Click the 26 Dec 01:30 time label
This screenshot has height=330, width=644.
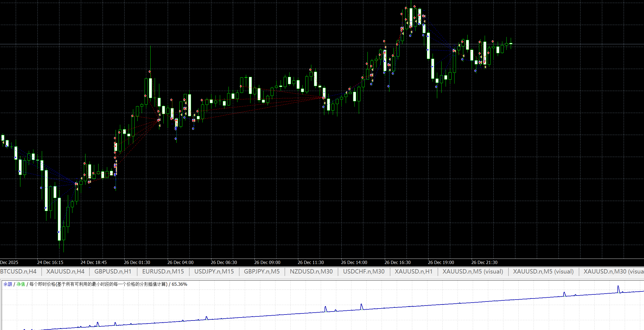[137, 262]
